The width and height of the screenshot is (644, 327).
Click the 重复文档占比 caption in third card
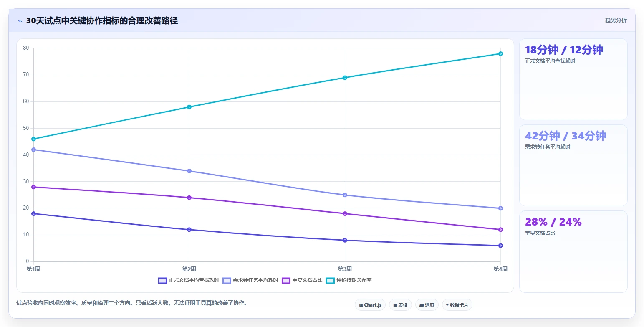tap(540, 233)
